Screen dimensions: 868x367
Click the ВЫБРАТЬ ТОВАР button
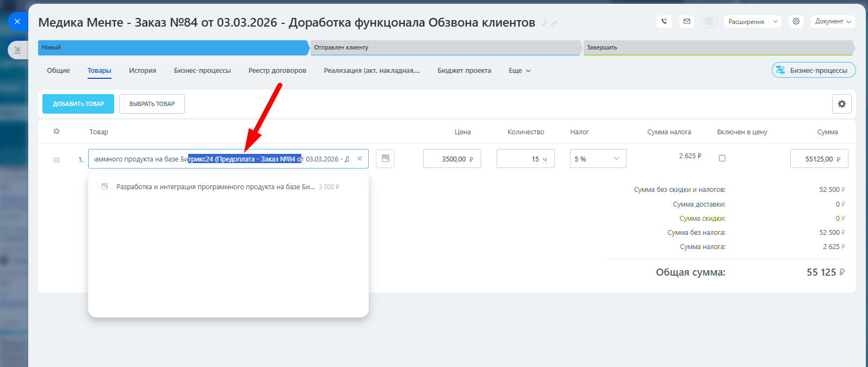tap(152, 104)
